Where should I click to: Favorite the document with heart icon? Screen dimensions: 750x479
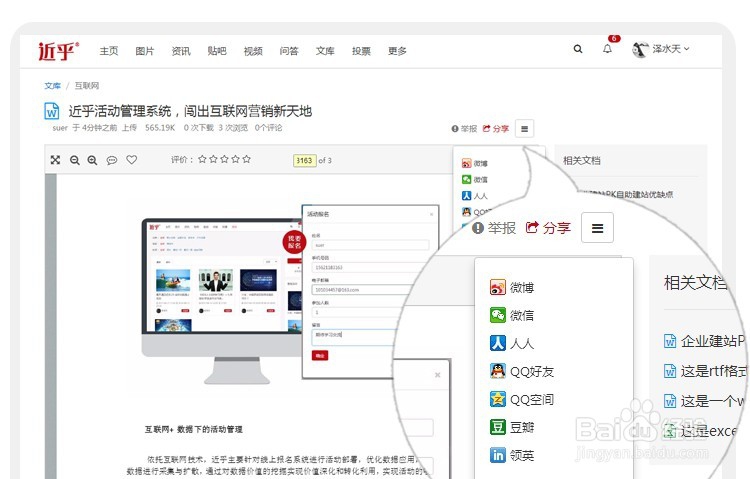[x=132, y=160]
